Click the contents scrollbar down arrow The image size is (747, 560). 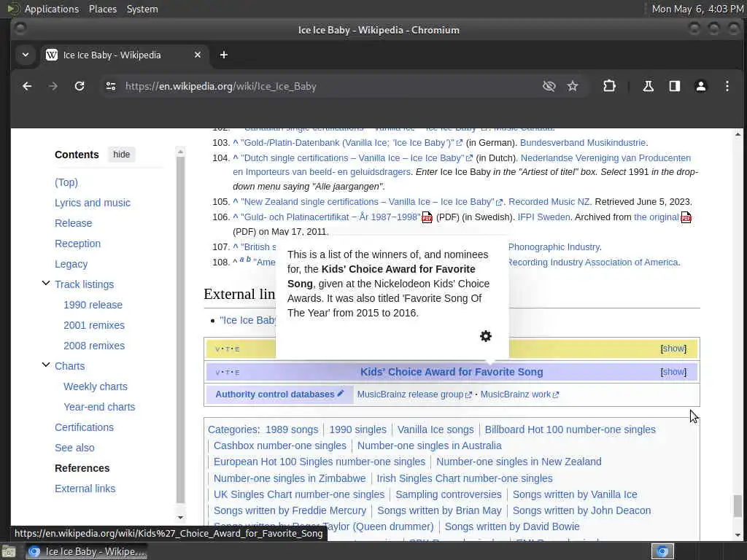pos(180,517)
